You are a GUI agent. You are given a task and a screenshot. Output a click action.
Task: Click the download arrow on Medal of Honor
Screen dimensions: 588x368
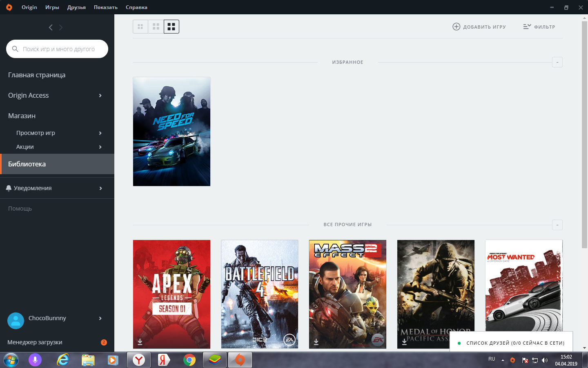tap(404, 341)
